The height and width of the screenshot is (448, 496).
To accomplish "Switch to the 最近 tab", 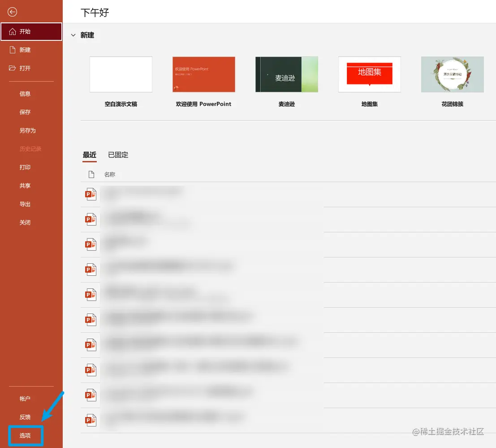I will [x=90, y=155].
